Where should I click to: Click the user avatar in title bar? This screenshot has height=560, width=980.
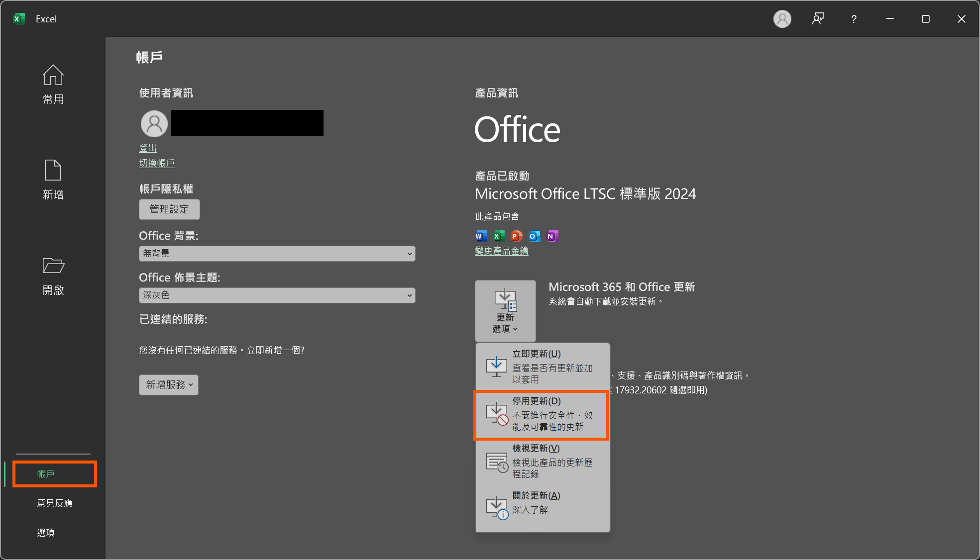click(782, 19)
